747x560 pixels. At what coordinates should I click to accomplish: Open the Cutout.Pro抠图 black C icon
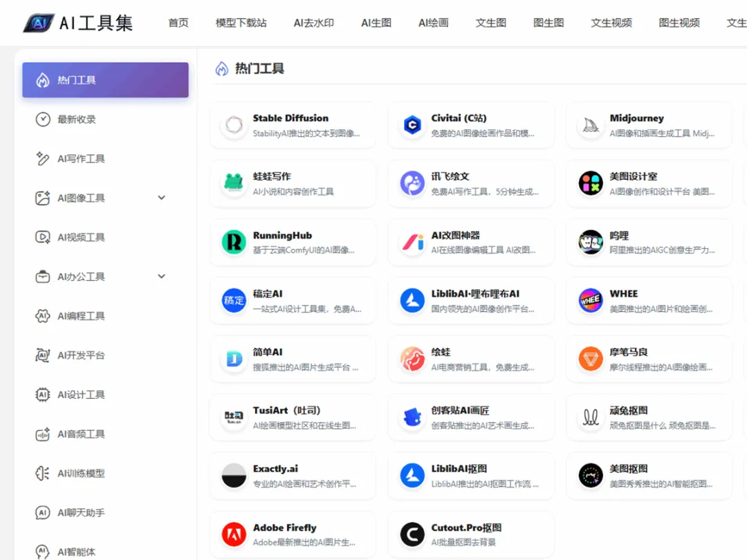pos(412,534)
